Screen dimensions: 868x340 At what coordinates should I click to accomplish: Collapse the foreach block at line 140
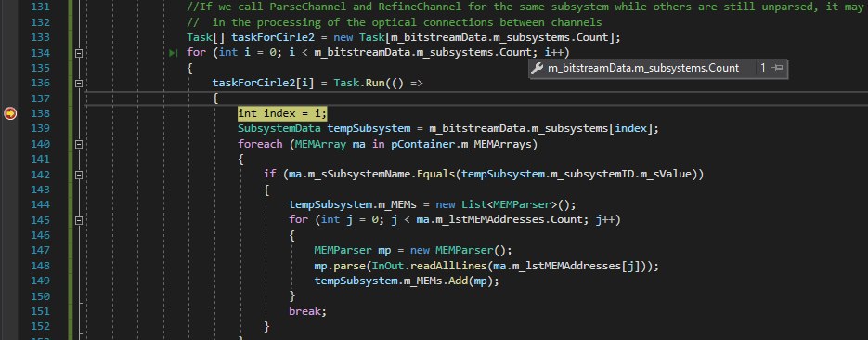coord(79,144)
